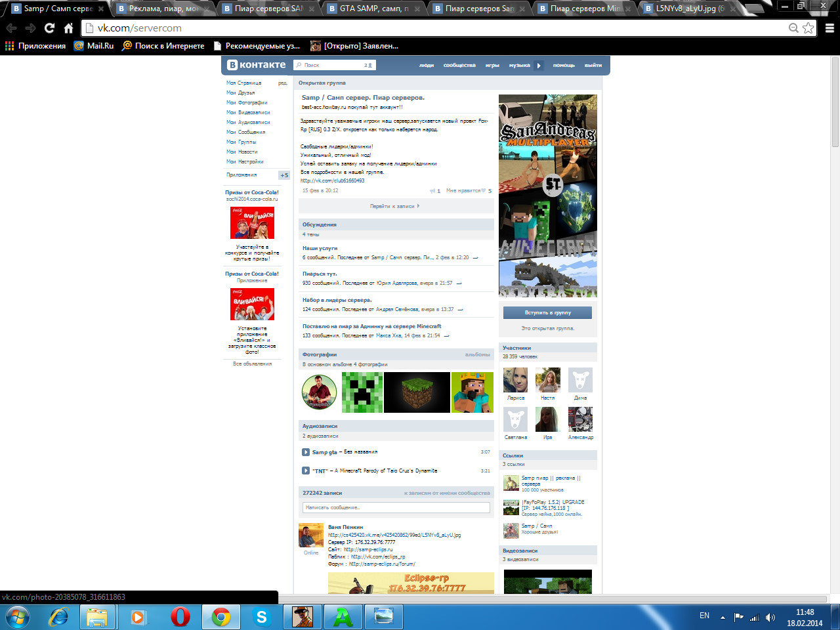Click volume speaker icon in tray
Screen dimensions: 840x630
770,617
